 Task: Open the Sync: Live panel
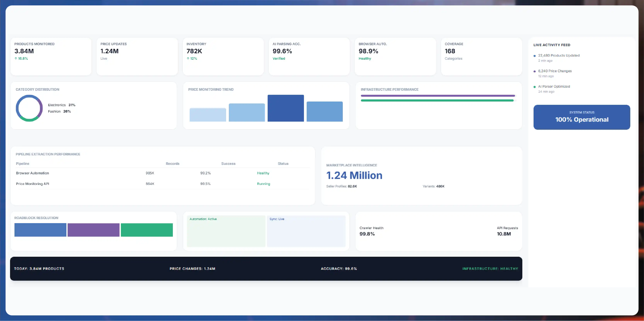tap(306, 231)
